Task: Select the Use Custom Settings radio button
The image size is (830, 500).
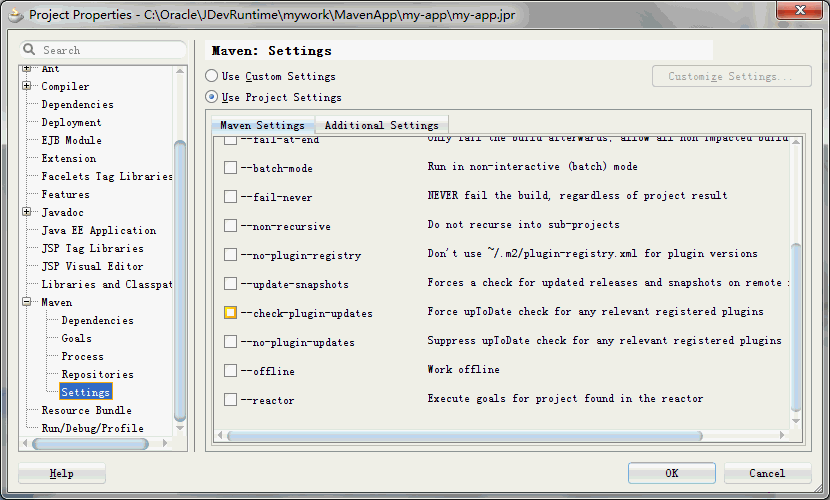Action: point(212,76)
